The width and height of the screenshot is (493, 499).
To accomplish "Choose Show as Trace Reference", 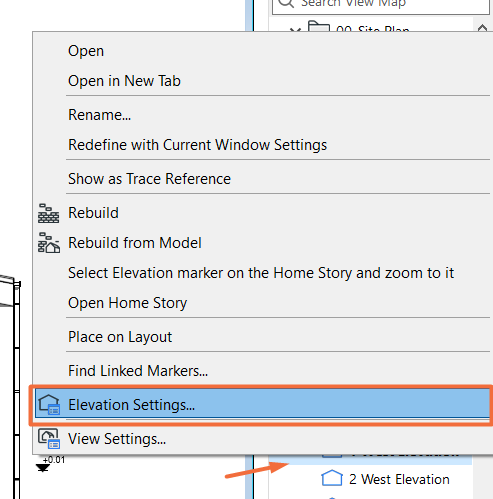I will (x=149, y=179).
